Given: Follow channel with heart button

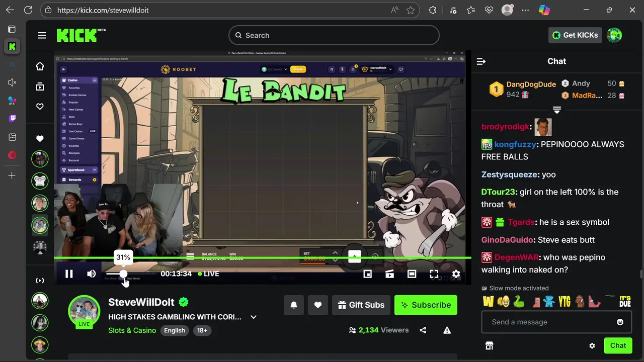Looking at the screenshot, I should [x=318, y=305].
